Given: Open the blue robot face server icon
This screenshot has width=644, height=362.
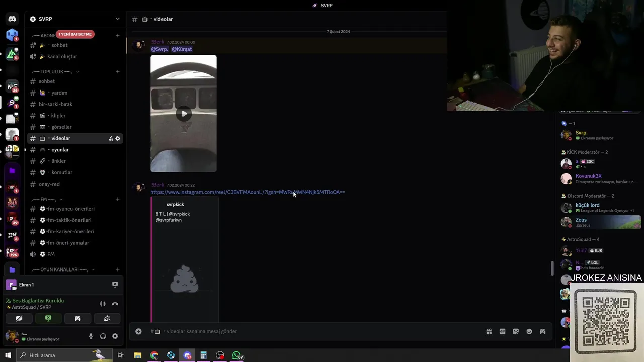Looking at the screenshot, I should (12, 35).
